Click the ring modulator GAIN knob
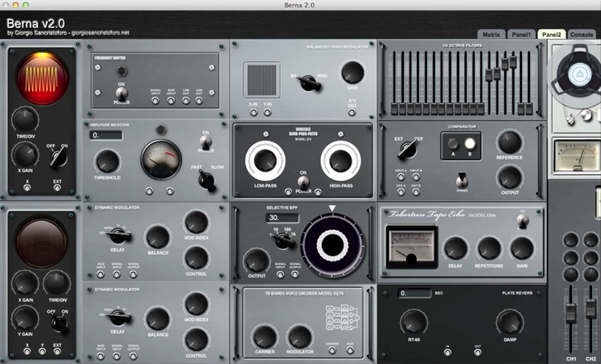This screenshot has width=601, height=364. pyautogui.click(x=352, y=73)
